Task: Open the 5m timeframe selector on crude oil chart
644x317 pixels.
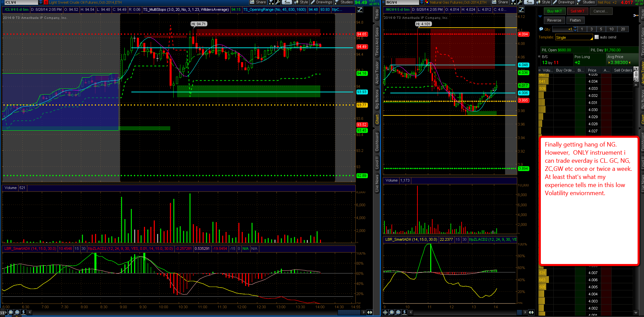Action: pyautogui.click(x=287, y=2)
